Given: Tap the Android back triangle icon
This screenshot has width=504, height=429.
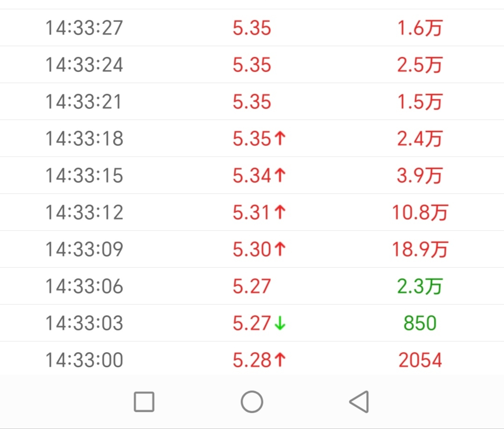Looking at the screenshot, I should [359, 401].
